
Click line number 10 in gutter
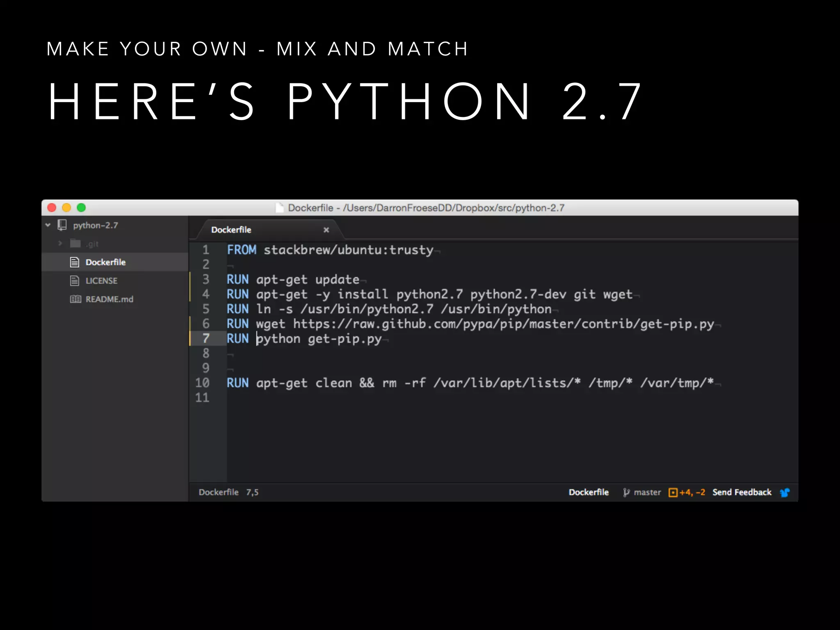202,383
